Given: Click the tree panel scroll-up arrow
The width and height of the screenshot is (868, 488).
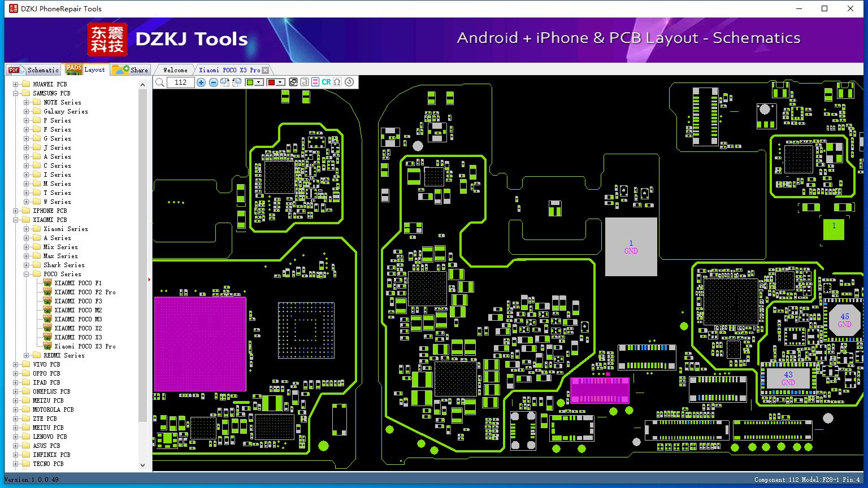Looking at the screenshot, I should pos(142,84).
